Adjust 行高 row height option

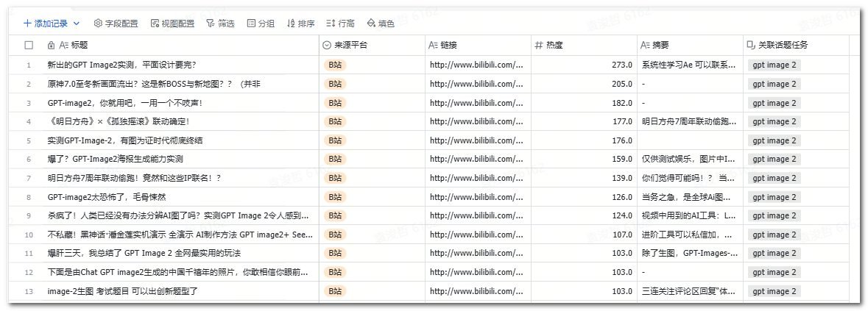tap(340, 24)
